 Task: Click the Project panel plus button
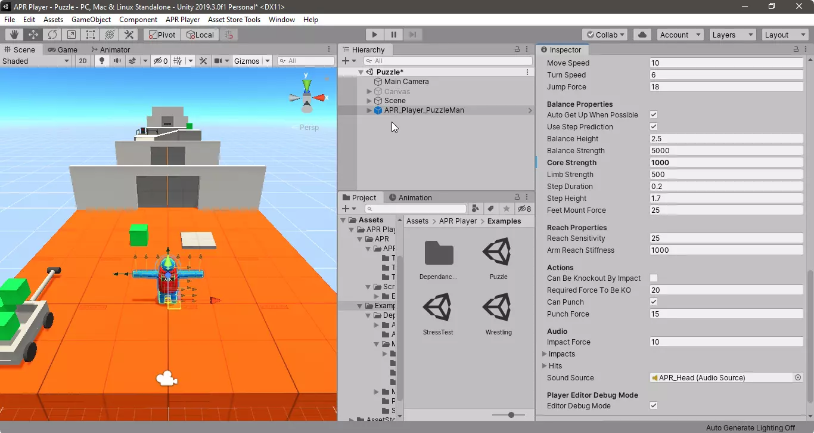346,209
